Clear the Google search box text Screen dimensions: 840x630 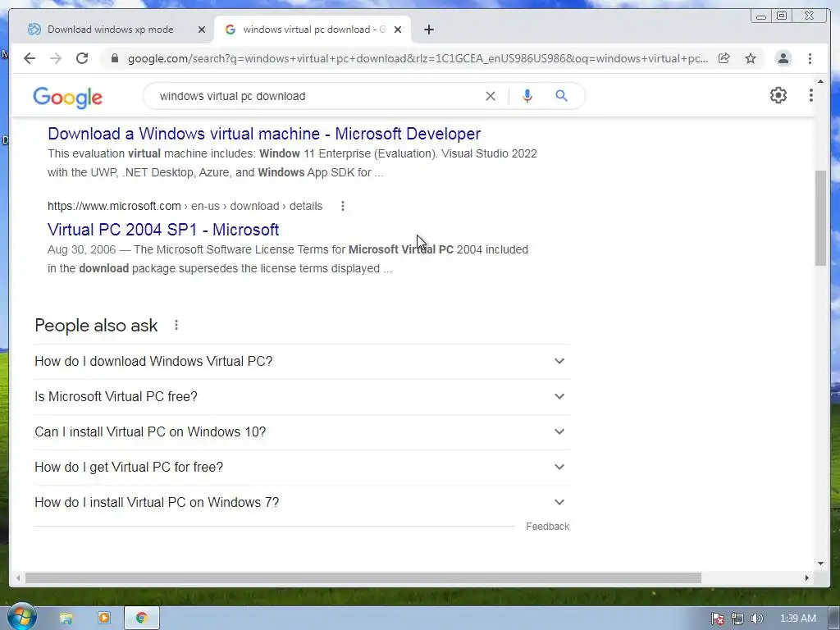491,96
